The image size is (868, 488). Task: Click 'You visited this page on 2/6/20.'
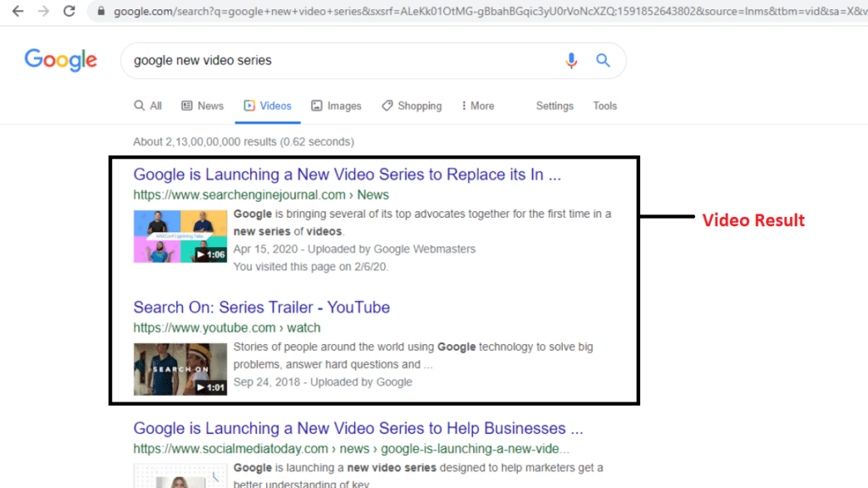pyautogui.click(x=311, y=267)
